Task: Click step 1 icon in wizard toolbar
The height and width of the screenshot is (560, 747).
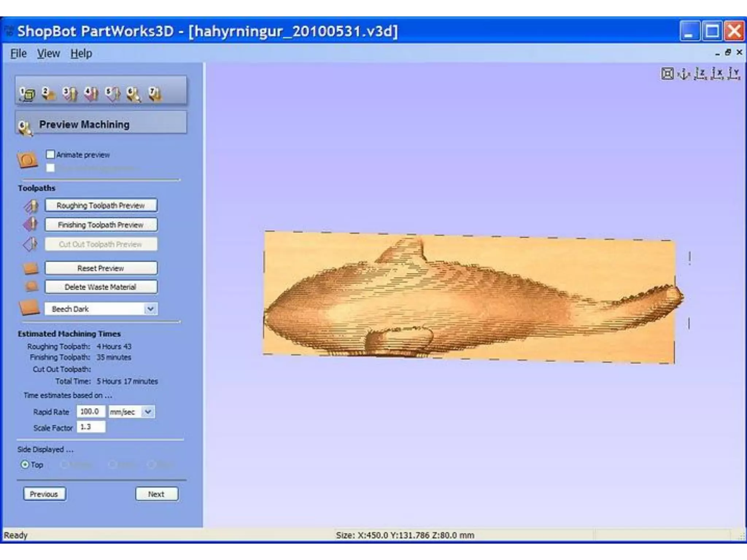Action: click(27, 94)
